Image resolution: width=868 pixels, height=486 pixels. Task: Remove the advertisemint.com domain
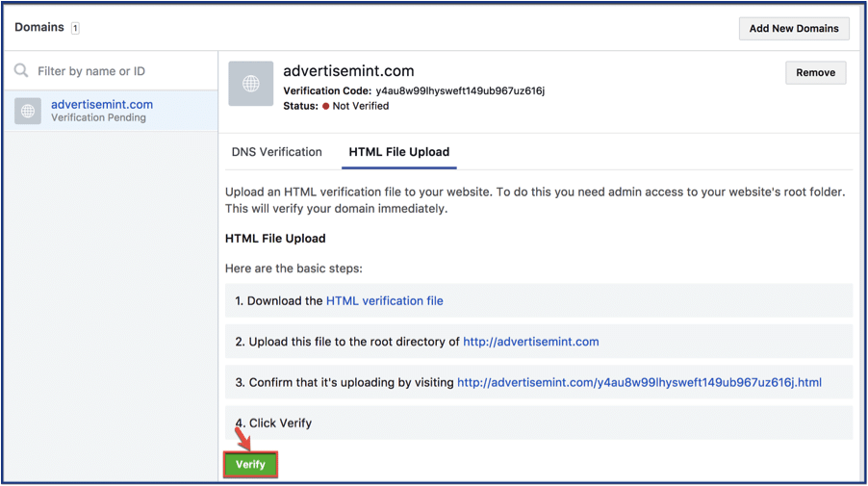coord(815,72)
